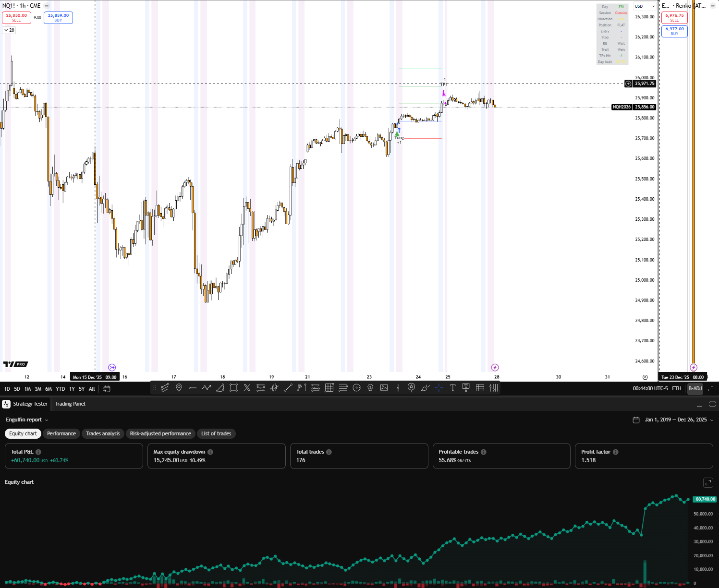Open the List of trades tab
Viewport: 719px width, 588px height.
pos(216,433)
